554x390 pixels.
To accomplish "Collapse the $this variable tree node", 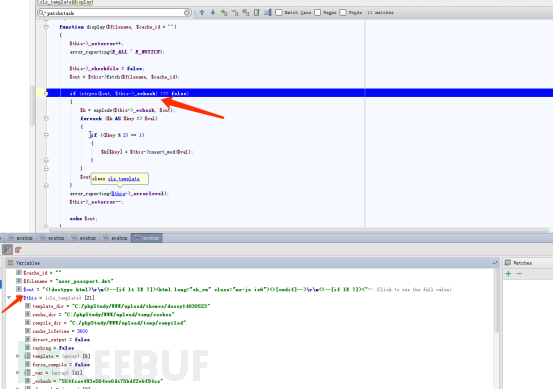I will point(9,298).
